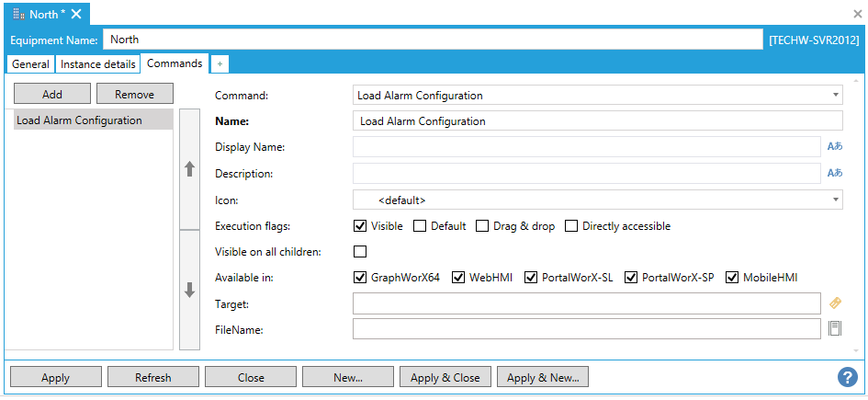Add a new tab with plus
The image size is (868, 400).
coord(220,64)
